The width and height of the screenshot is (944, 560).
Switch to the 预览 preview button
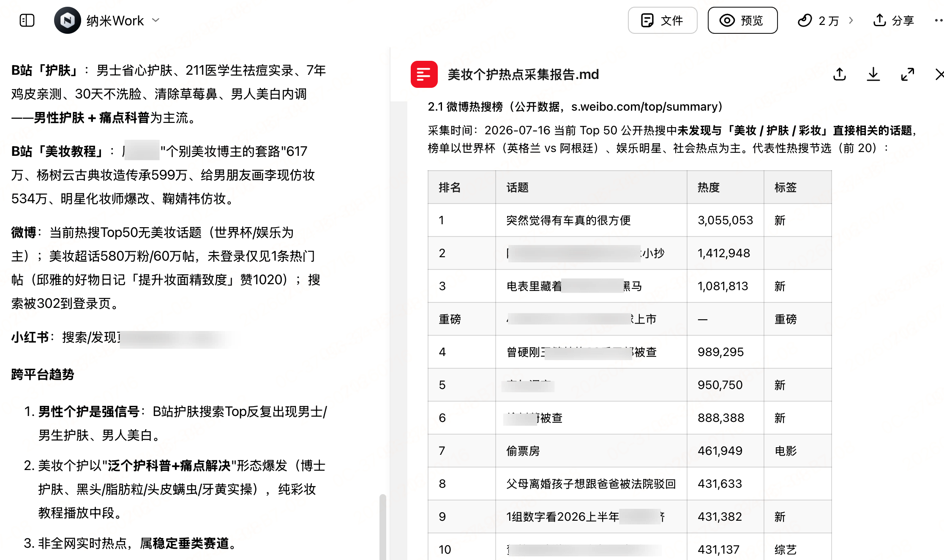coord(742,20)
